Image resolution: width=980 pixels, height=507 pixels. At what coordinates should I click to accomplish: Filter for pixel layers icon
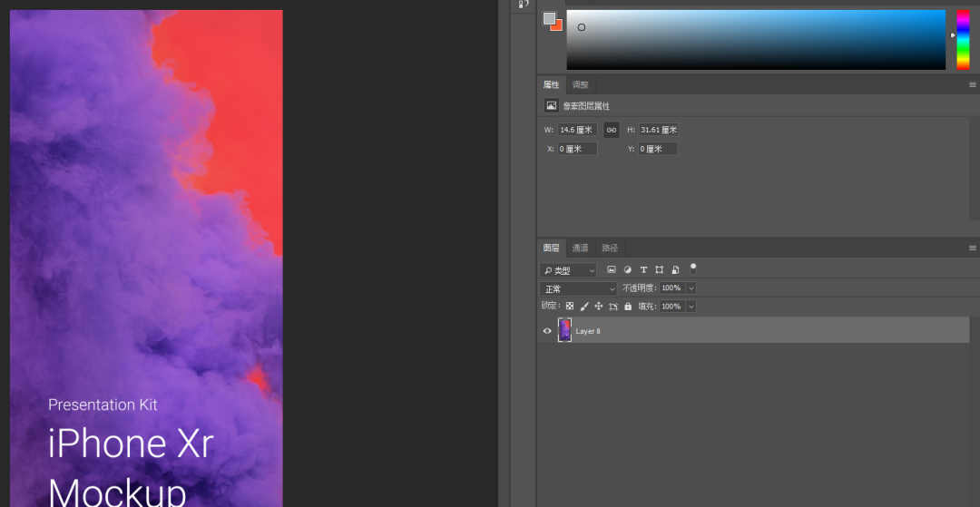[612, 269]
